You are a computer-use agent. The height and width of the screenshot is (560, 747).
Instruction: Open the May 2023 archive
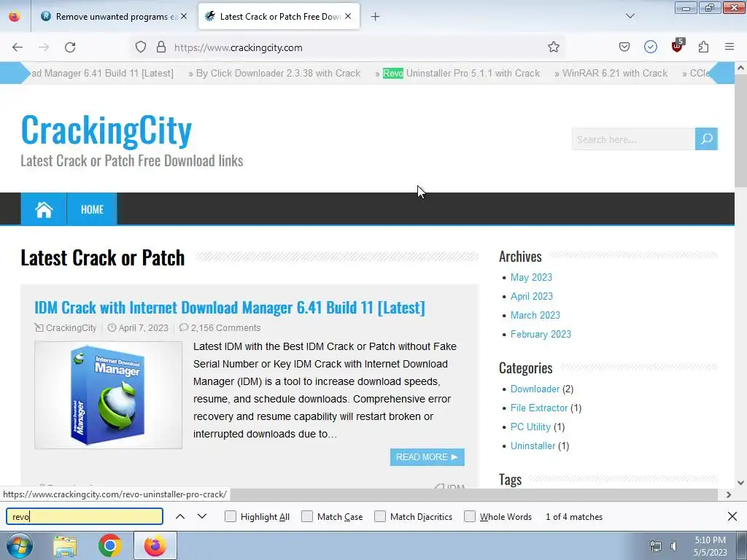(531, 277)
